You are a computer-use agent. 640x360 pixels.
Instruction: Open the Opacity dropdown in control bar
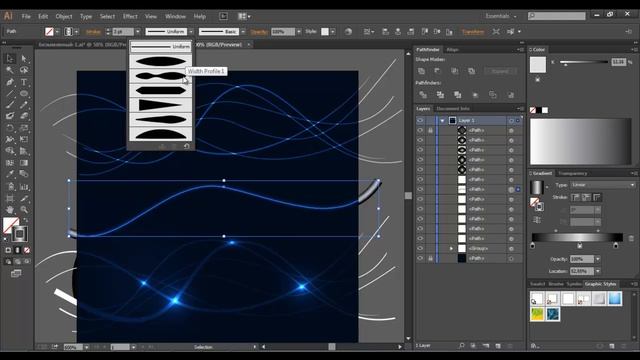pyautogui.click(x=299, y=31)
